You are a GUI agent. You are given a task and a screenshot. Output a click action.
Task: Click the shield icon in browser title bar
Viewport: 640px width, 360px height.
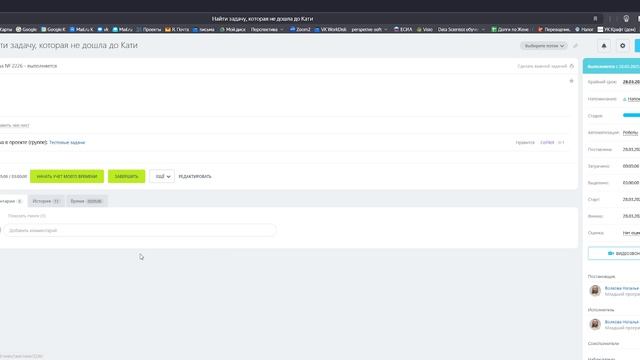coord(626,19)
